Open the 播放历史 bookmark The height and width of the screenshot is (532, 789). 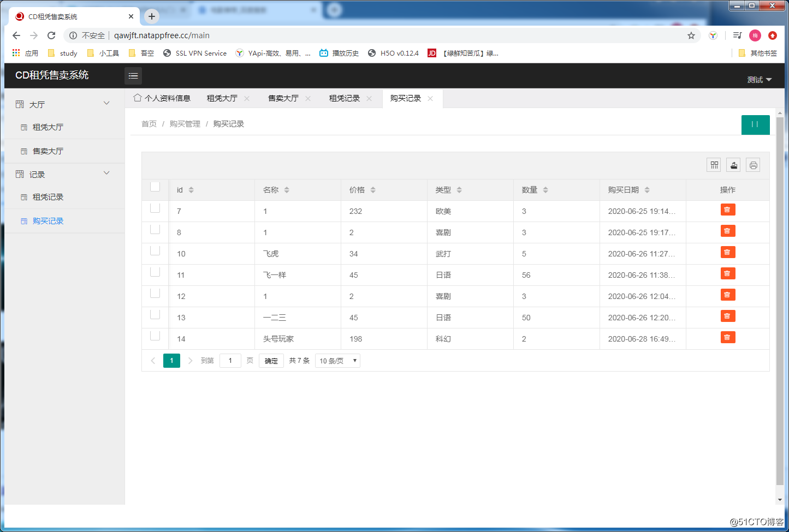(x=339, y=53)
